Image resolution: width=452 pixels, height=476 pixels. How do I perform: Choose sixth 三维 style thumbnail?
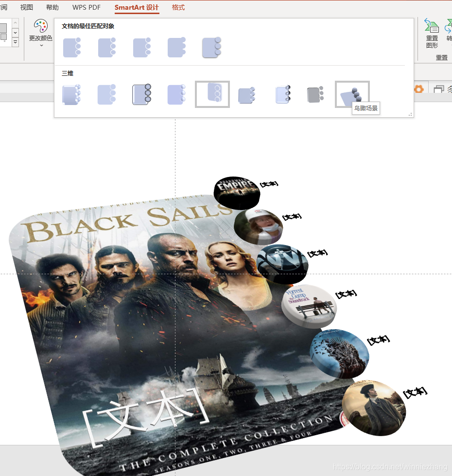(246, 95)
